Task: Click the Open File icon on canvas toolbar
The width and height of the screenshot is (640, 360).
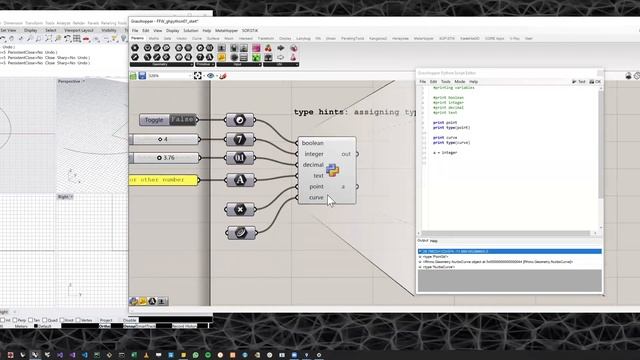Action: [x=133, y=76]
